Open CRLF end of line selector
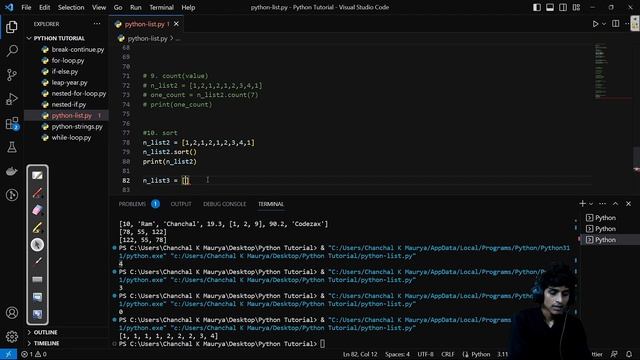This screenshot has height=360, width=640. tap(447, 354)
